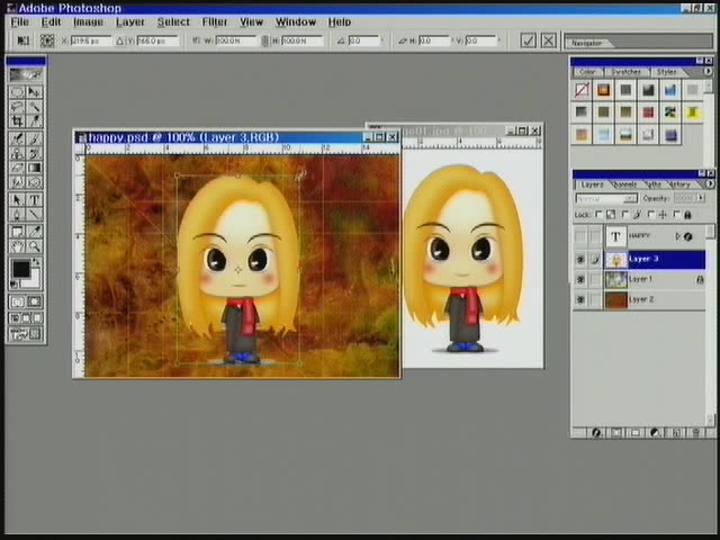Select the Paintbrush tool
720x540 pixels.
coord(34,138)
